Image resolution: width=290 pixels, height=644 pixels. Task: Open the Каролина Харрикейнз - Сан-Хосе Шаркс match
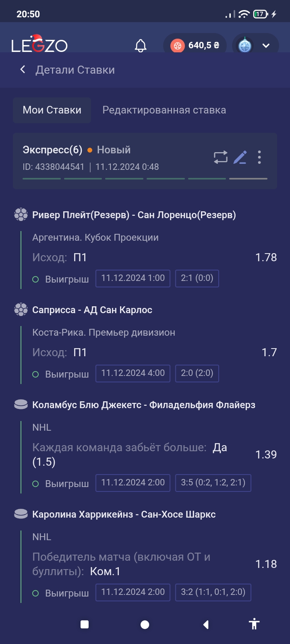pos(124,514)
